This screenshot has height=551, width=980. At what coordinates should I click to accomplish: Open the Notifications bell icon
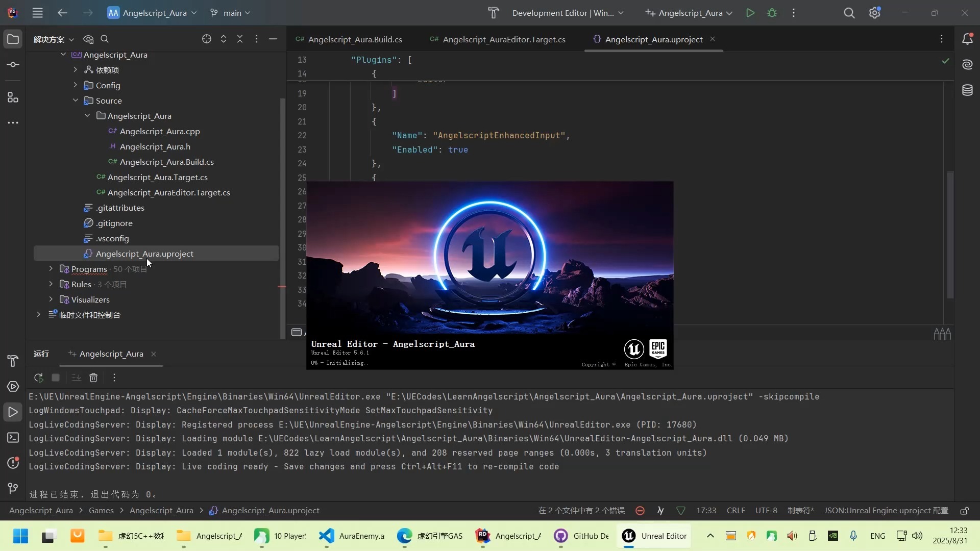[x=967, y=39]
